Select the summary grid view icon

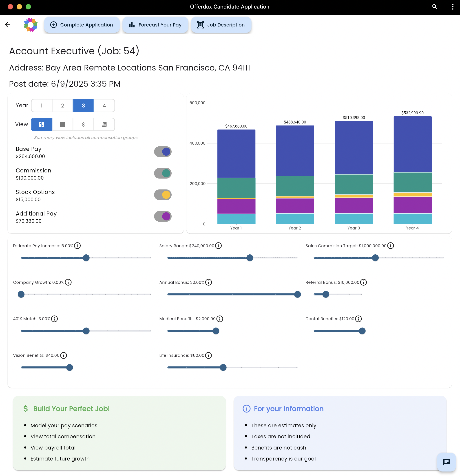click(42, 125)
